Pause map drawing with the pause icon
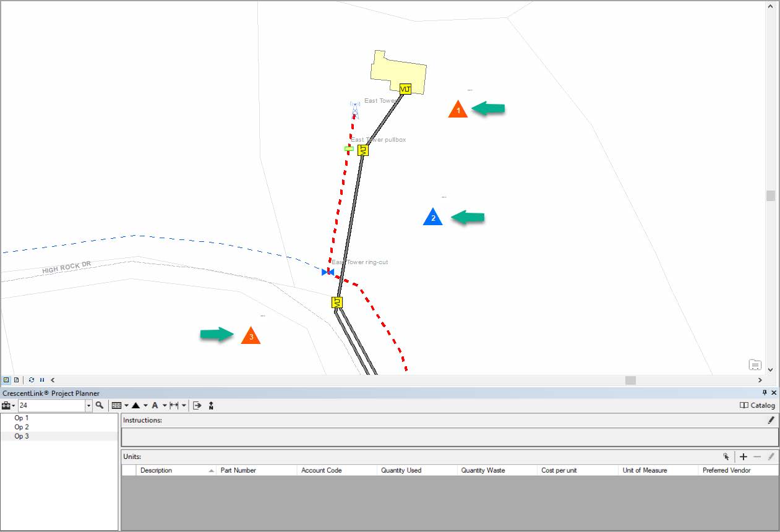 [41, 380]
